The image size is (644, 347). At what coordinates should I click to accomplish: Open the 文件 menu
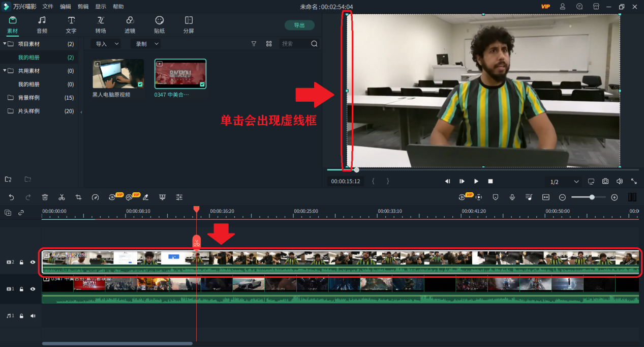coord(48,7)
